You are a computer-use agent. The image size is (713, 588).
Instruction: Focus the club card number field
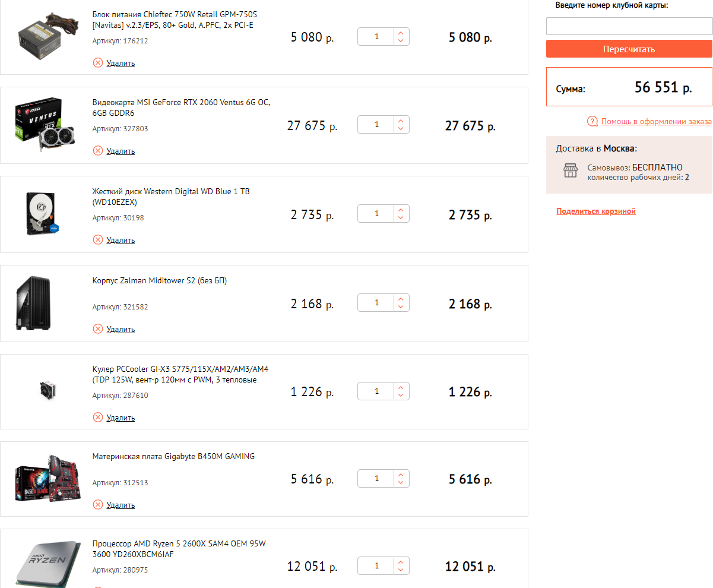pyautogui.click(x=629, y=26)
